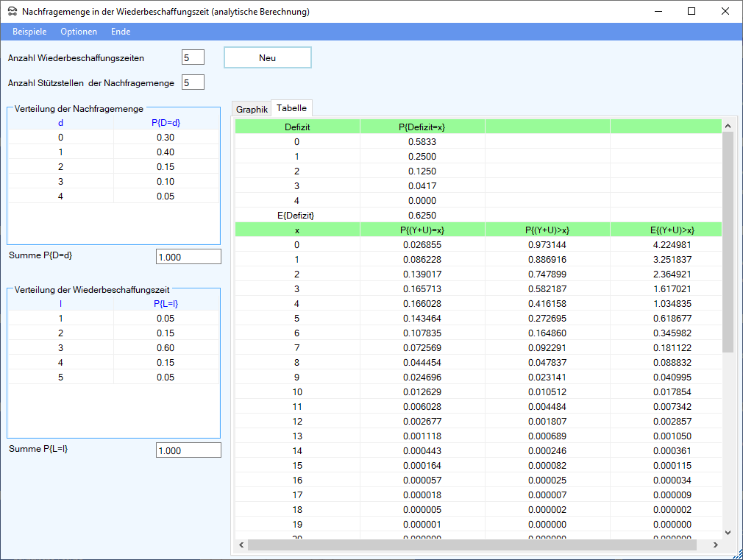Click the Summe P{D=d} field
The height and width of the screenshot is (560, 743).
click(x=188, y=256)
